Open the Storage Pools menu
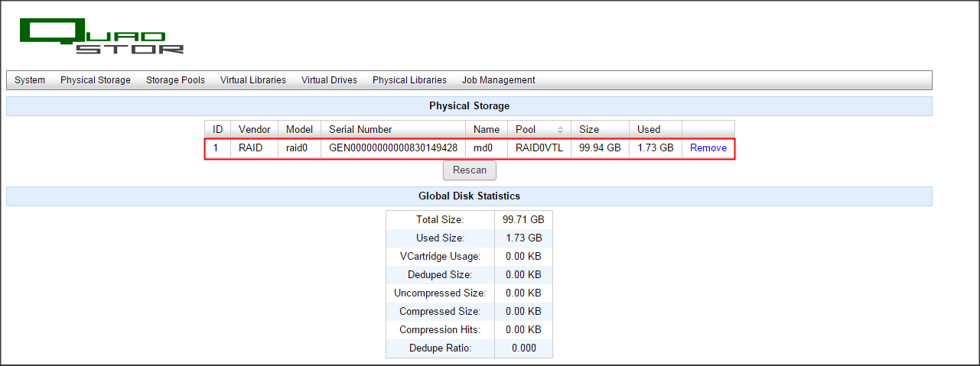 175,80
